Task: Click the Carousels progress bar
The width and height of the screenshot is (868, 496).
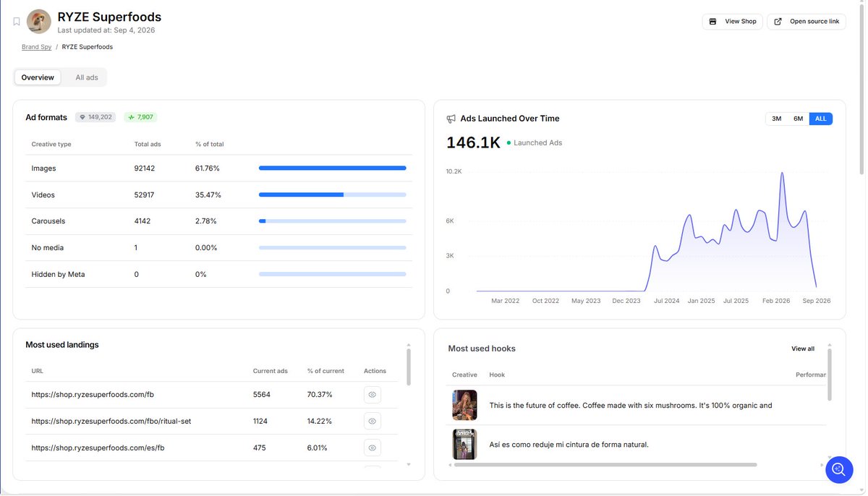Action: [333, 221]
